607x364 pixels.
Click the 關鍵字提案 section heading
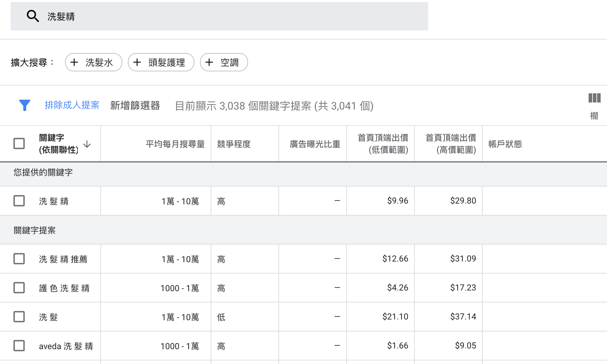pos(35,230)
